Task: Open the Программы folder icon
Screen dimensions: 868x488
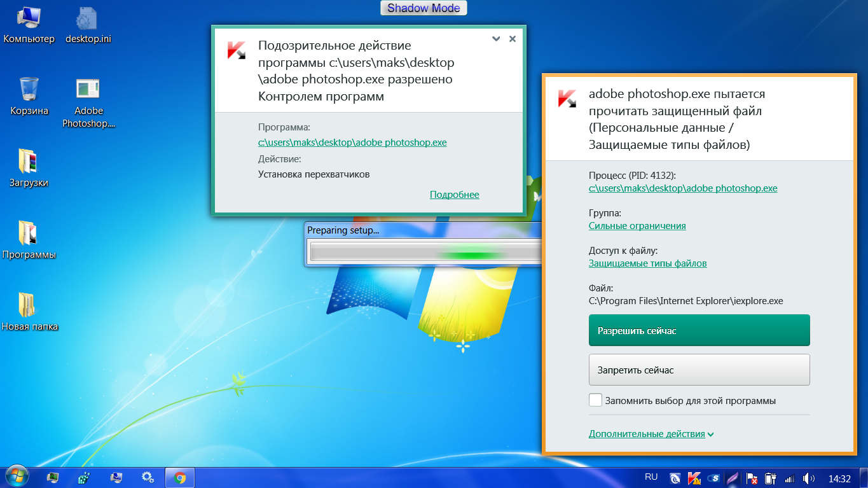Action: point(29,241)
